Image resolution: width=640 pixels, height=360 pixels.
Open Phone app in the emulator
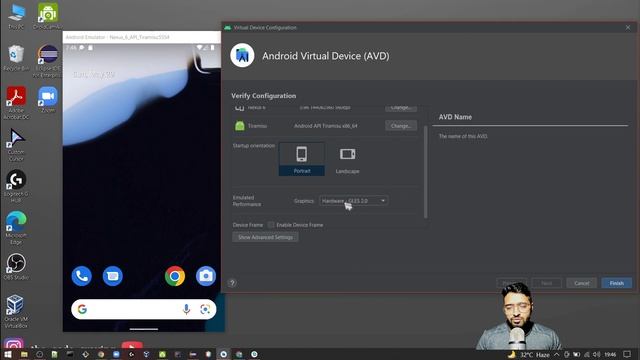(82, 276)
